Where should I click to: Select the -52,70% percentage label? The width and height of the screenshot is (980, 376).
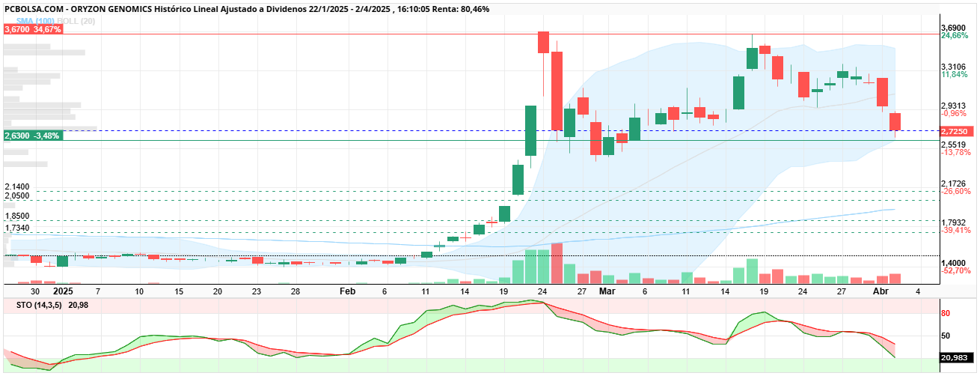tap(956, 271)
